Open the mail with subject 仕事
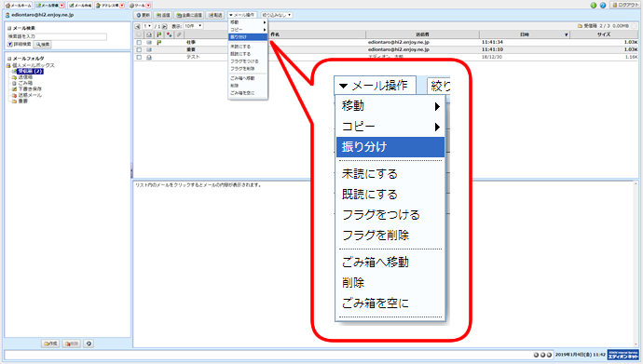643x364 pixels. 191,42
